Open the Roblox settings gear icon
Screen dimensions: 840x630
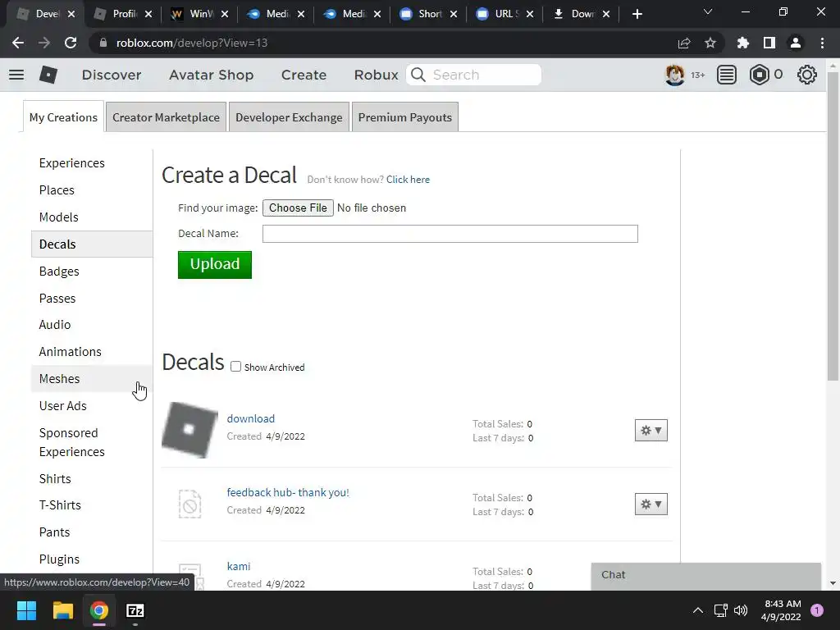point(807,75)
